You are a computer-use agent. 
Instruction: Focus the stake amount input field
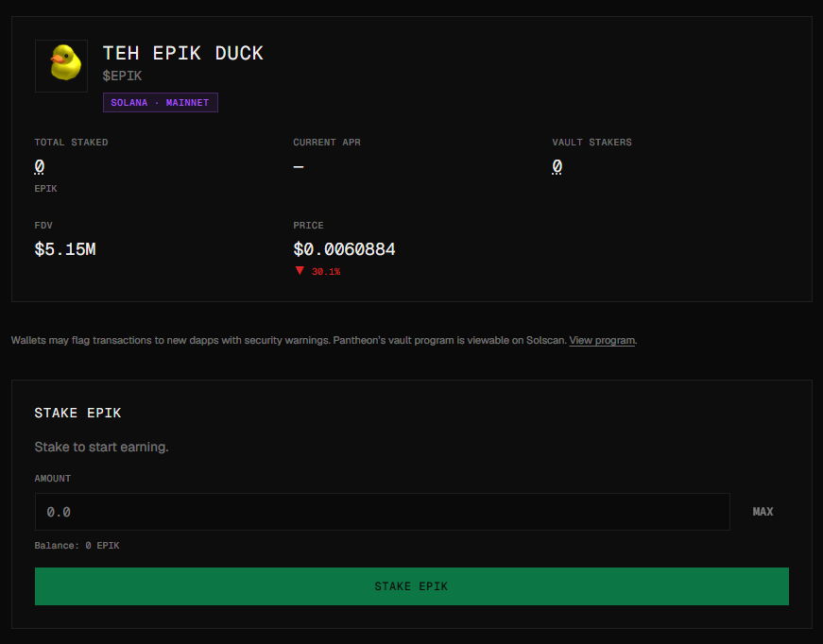point(382,512)
